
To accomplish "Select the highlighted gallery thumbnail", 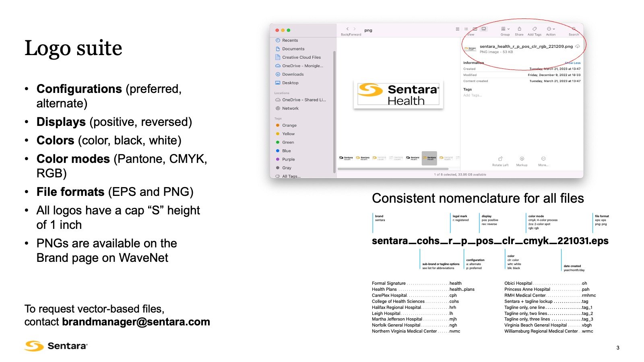I will [429, 158].
